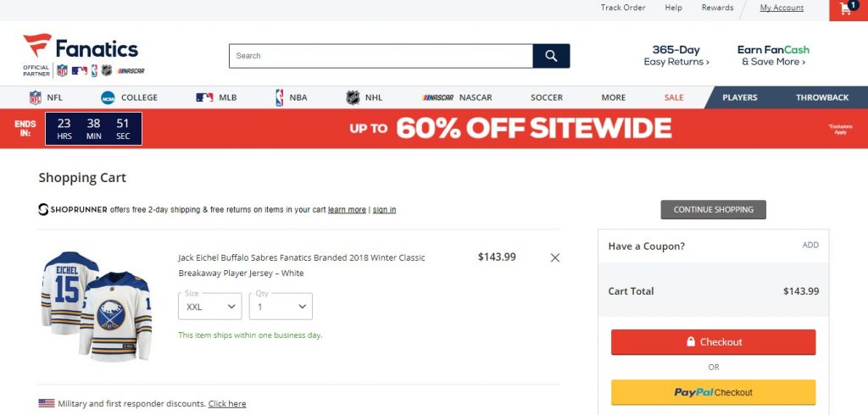Expand the Size XXL dropdown
The image size is (868, 415).
[x=209, y=307]
